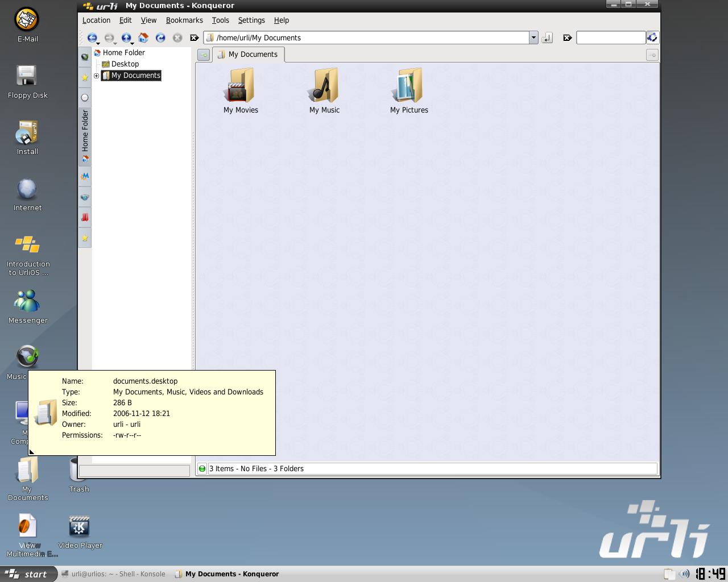Open the View menu
Image resolution: width=728 pixels, height=582 pixels.
point(148,20)
